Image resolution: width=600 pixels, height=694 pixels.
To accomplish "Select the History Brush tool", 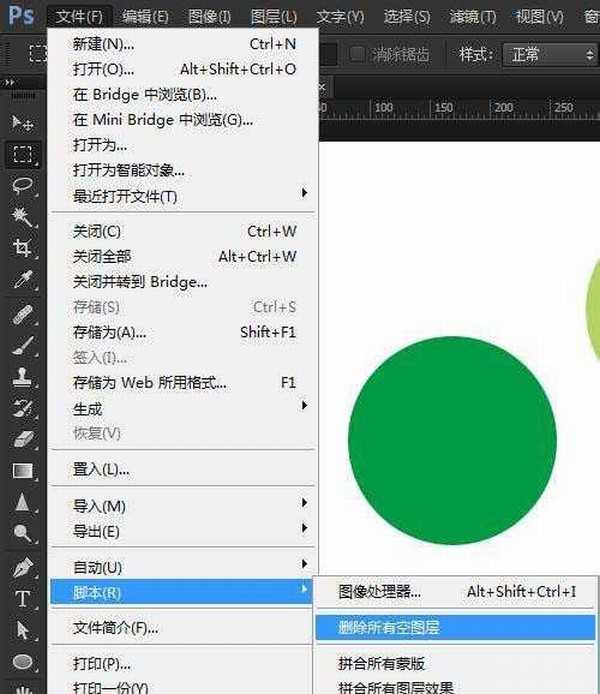I will tap(22, 408).
